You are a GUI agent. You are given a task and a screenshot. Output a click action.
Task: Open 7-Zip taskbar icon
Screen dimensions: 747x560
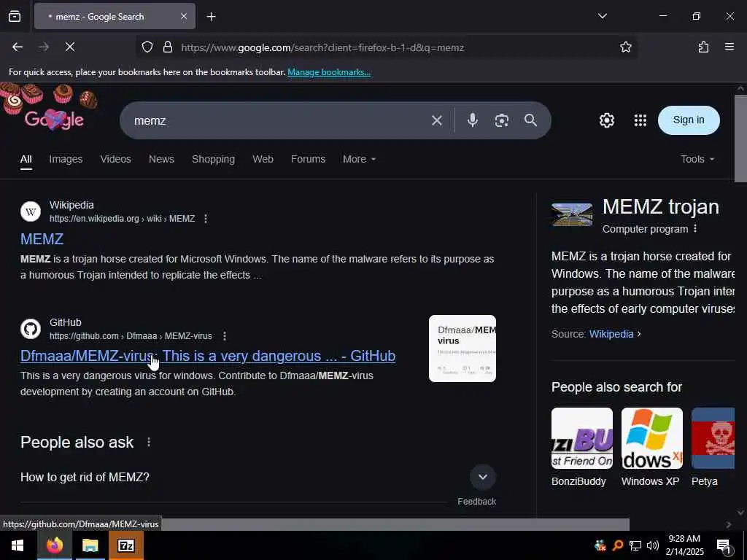click(126, 545)
